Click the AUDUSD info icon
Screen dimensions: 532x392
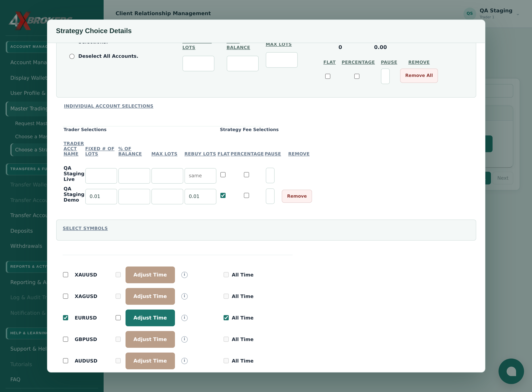coord(185,361)
